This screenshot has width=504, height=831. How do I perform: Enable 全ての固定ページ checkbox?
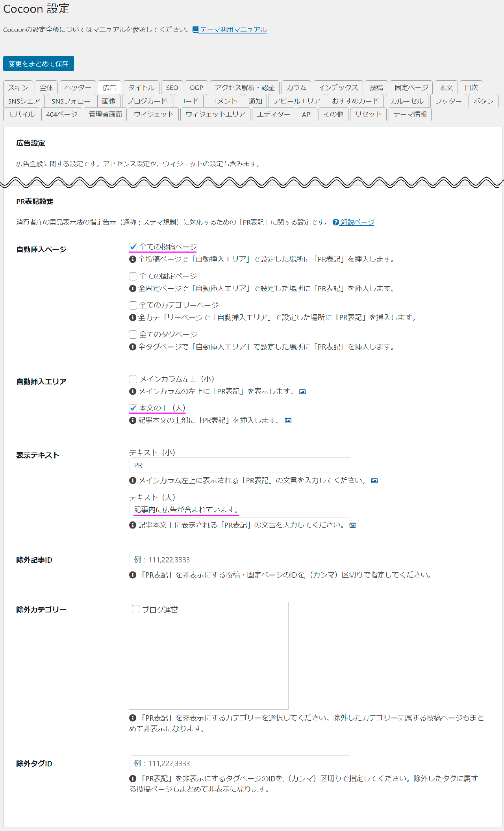pos(133,276)
